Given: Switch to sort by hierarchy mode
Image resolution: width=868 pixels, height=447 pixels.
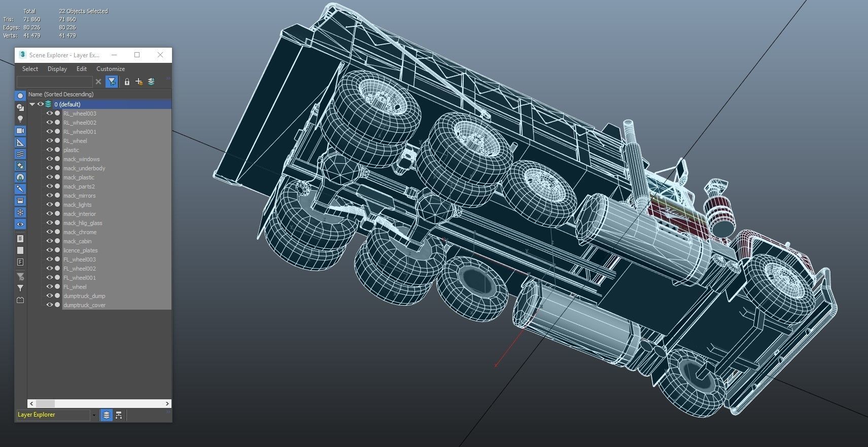Looking at the screenshot, I should point(119,415).
